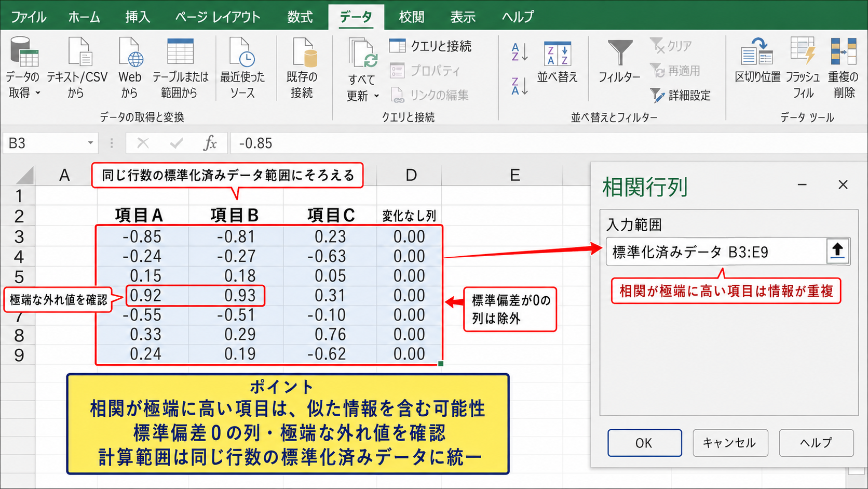Open the ファイル tab
Screen dimensions: 868x489
point(29,17)
